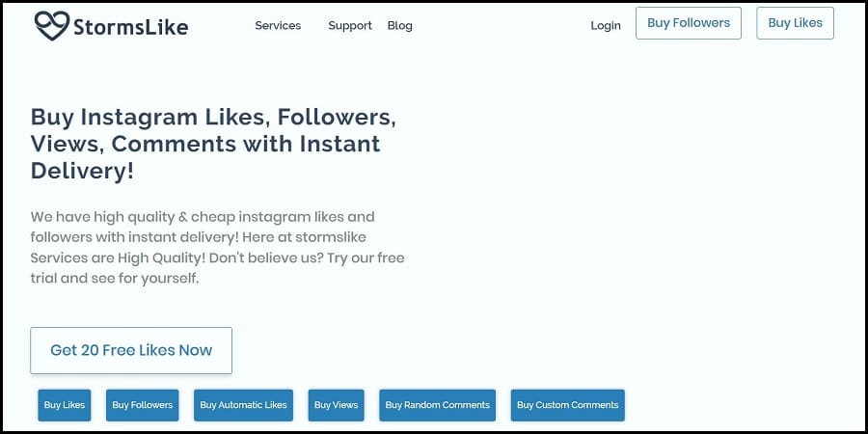Click the word Delivery! in the headline
Screen dimensions: 868x434
point(82,171)
